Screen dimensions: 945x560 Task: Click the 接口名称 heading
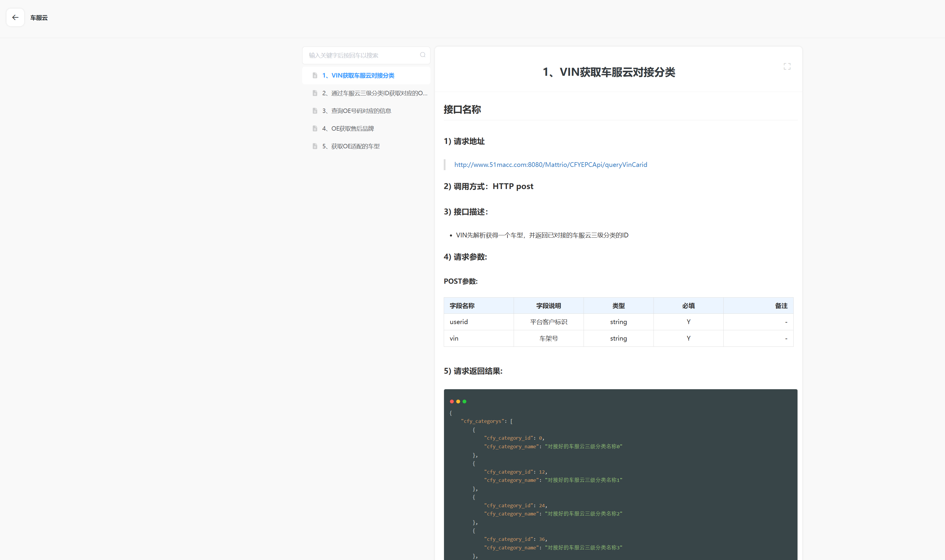[x=462, y=110]
